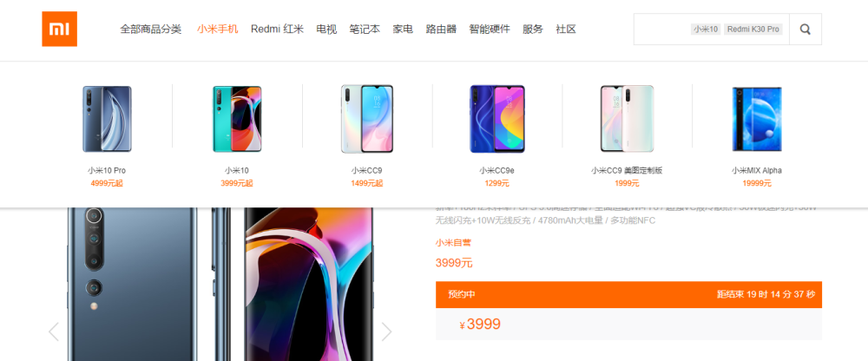This screenshot has height=361, width=868.
Task: Visit the 社区 link
Action: pyautogui.click(x=566, y=30)
